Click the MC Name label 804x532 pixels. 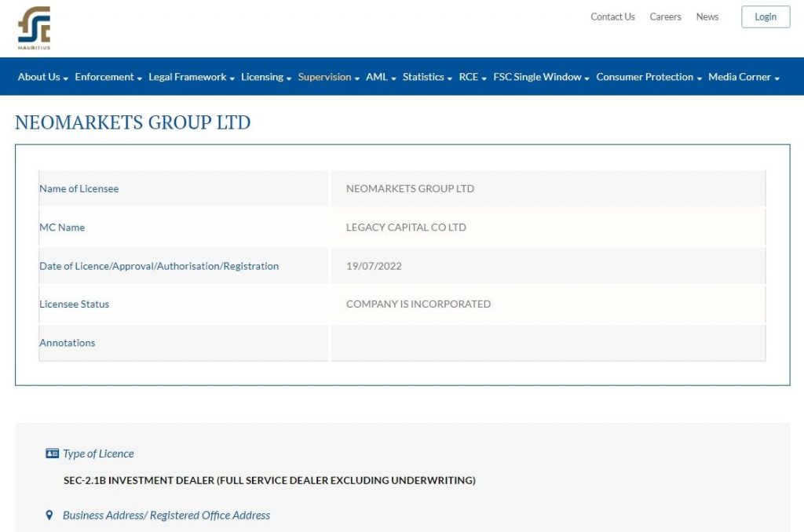coord(62,227)
